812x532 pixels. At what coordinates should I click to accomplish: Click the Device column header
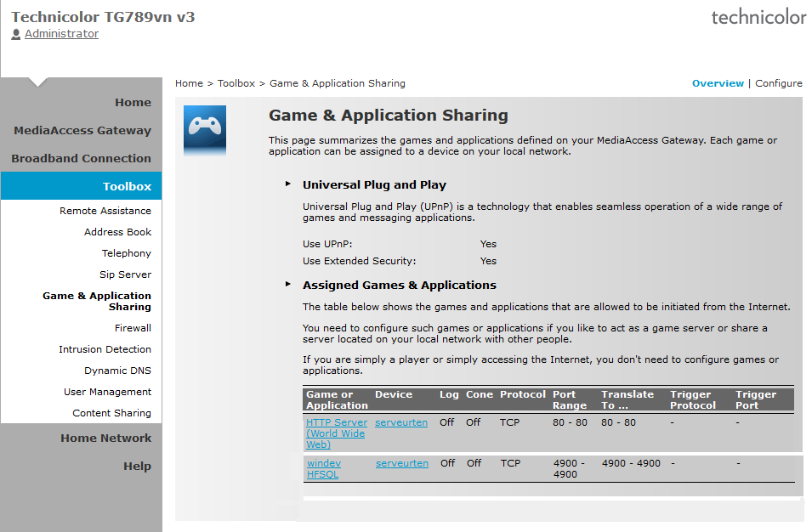point(394,394)
